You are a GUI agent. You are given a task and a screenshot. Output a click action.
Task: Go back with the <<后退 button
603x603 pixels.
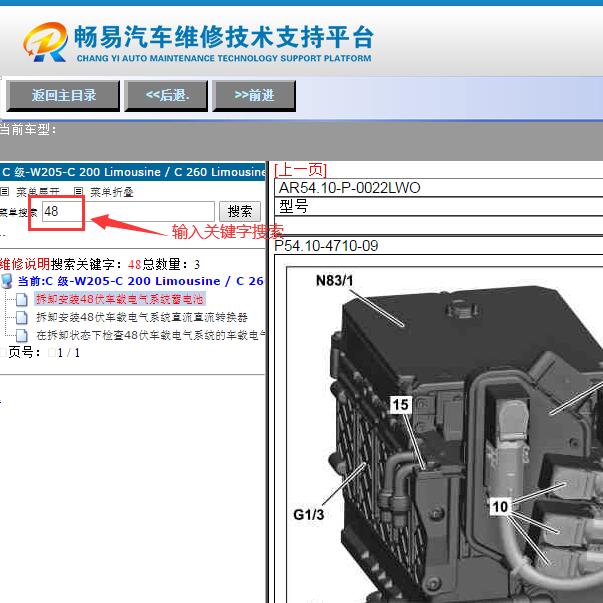click(166, 95)
